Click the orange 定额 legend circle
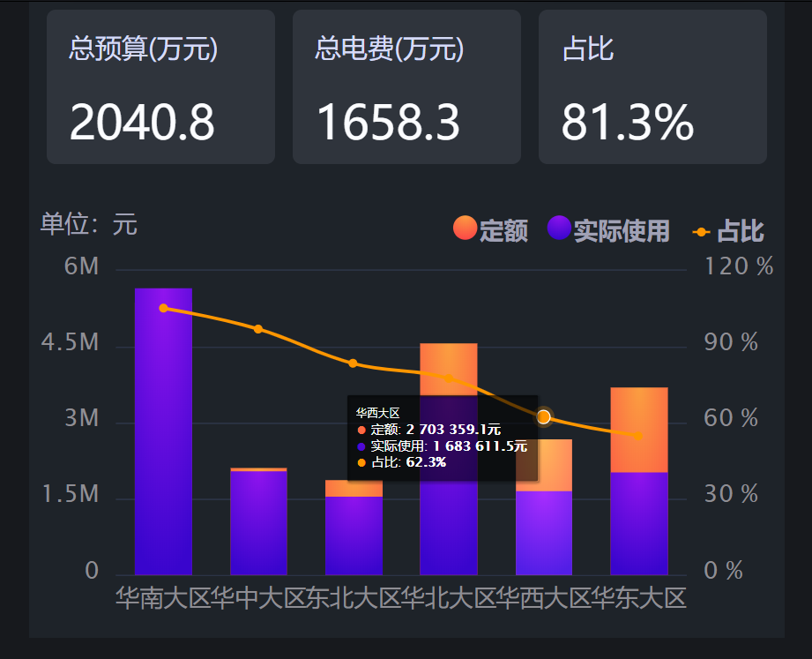The height and width of the screenshot is (659, 812). coord(465,228)
